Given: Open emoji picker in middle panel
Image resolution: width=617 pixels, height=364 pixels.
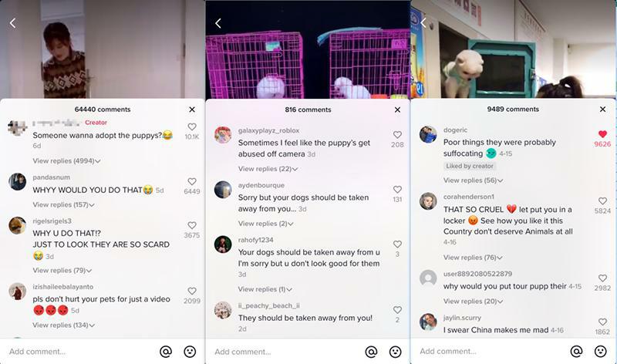Looking at the screenshot, I should (395, 352).
